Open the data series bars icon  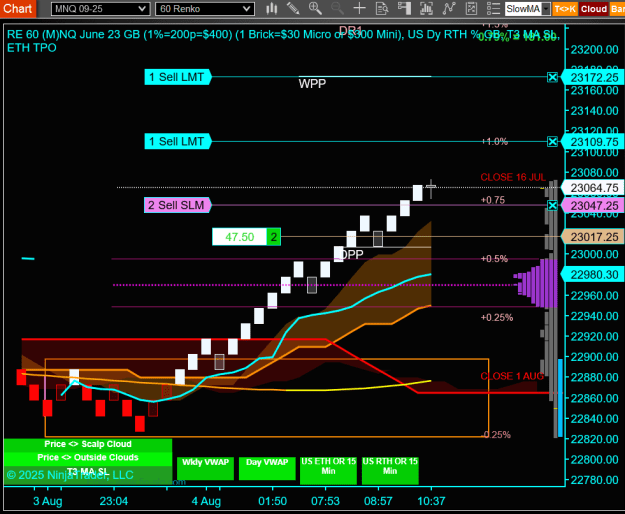click(x=426, y=8)
